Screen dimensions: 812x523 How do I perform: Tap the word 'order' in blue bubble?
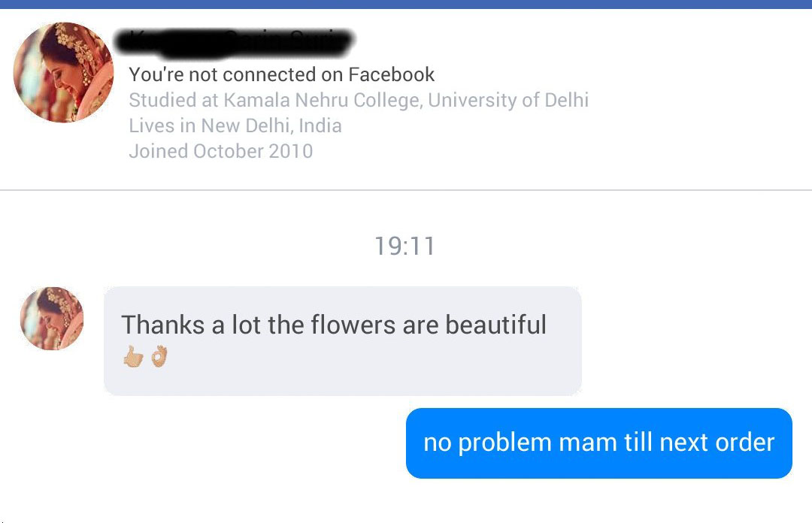click(744, 443)
